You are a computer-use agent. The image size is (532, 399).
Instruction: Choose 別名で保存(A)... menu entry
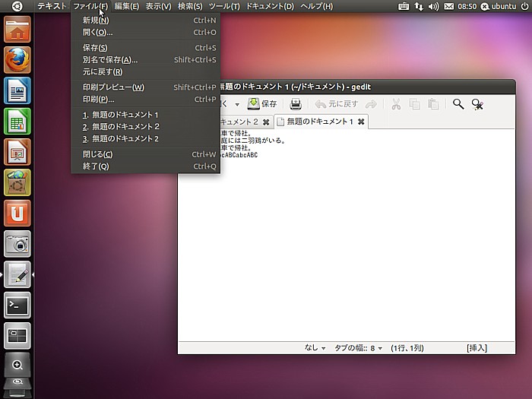(x=146, y=60)
